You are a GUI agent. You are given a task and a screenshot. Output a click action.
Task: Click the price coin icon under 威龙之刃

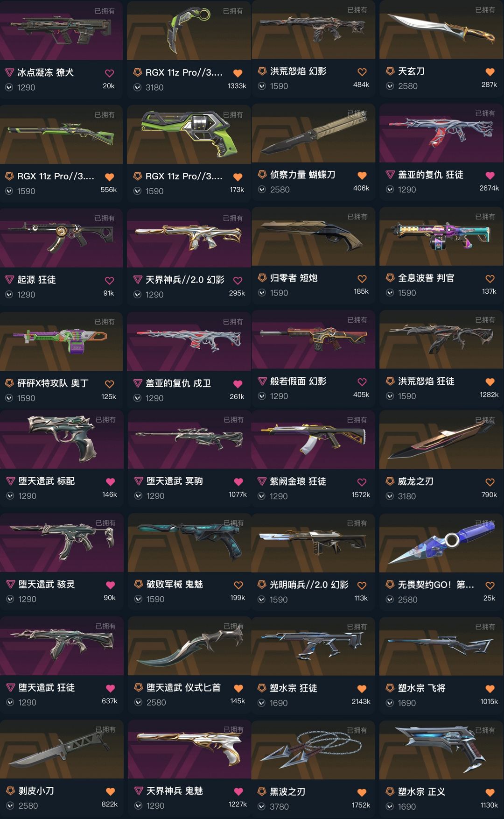[x=390, y=496]
